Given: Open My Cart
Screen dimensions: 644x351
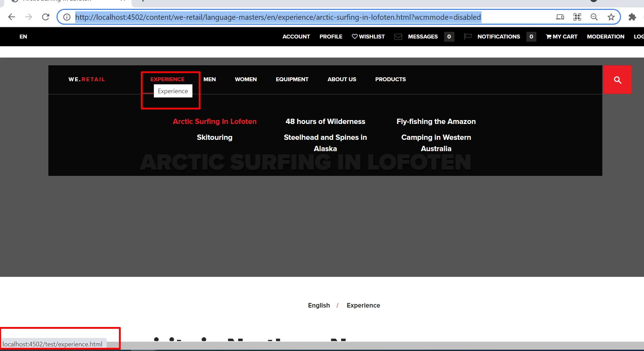Looking at the screenshot, I should [562, 37].
